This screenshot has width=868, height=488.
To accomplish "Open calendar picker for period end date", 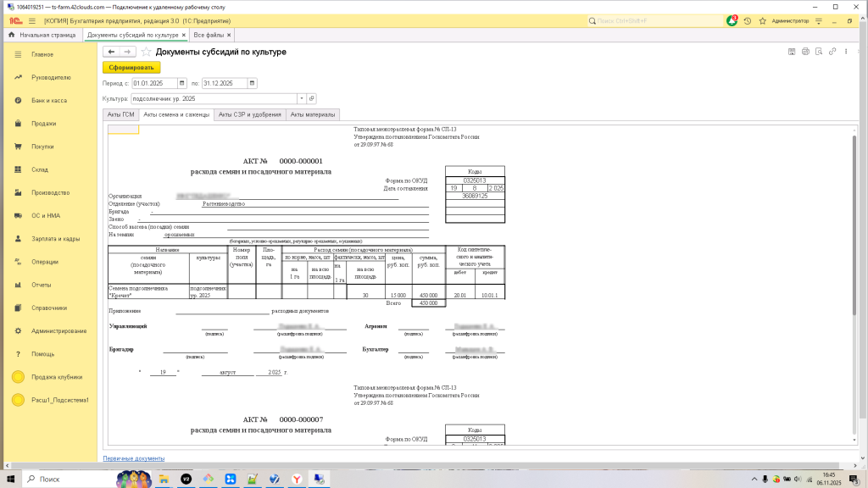I will click(x=252, y=83).
